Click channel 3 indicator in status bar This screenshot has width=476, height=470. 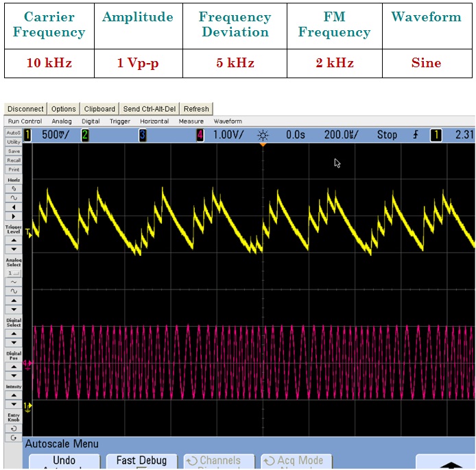(x=143, y=134)
